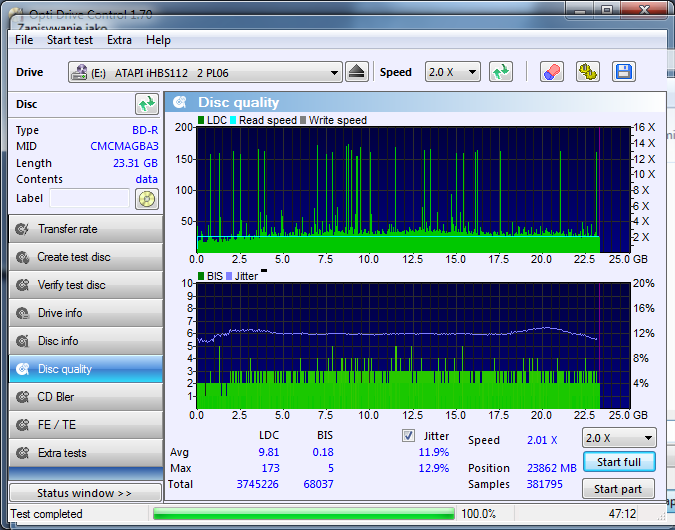This screenshot has width=675, height=530.
Task: Click the BIS total 68037
Action: [319, 484]
